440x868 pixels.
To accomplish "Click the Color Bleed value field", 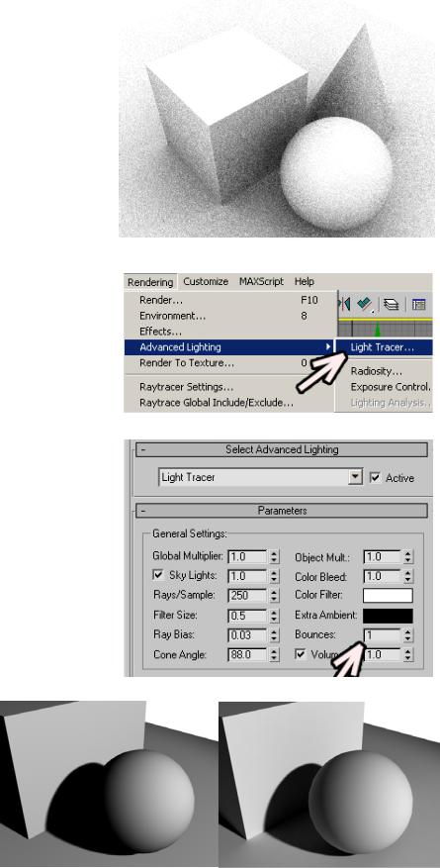I will 383,576.
